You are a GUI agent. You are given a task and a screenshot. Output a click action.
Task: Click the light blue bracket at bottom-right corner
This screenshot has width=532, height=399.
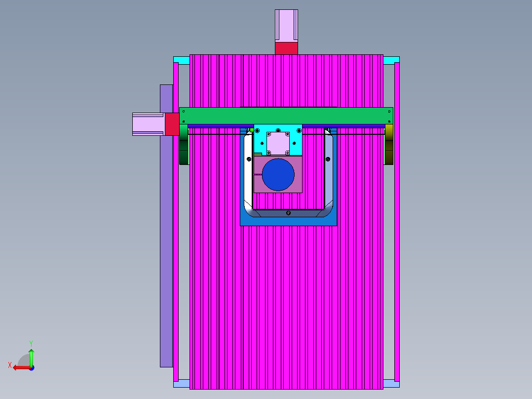(x=391, y=383)
